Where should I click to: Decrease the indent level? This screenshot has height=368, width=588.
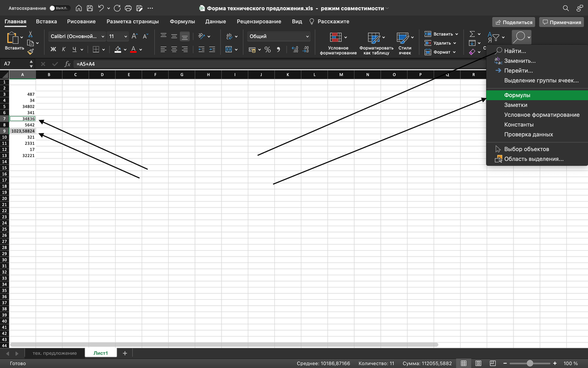coord(201,49)
